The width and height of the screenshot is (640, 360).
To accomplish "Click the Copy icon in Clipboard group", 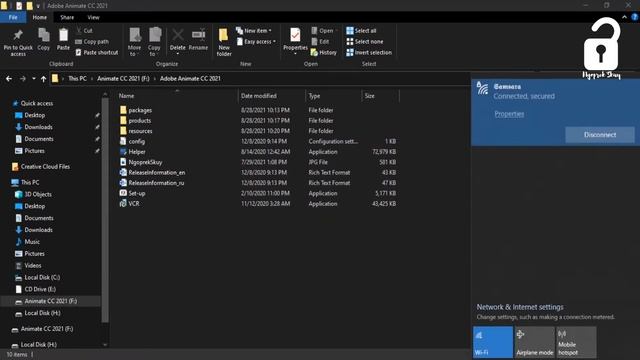I will 44,35.
